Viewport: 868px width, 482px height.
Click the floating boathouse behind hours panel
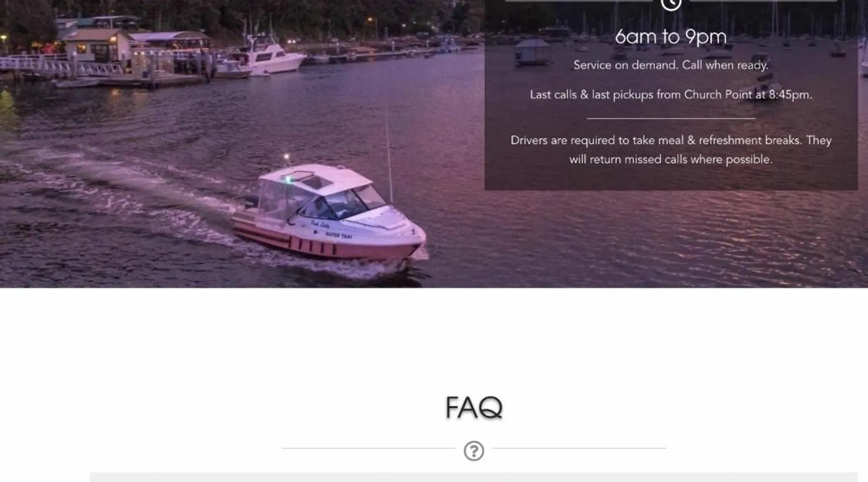coord(532,52)
